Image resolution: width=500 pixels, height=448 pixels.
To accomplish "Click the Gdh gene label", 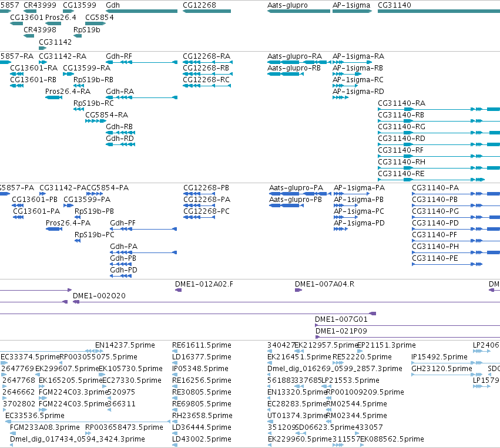I will [113, 5].
